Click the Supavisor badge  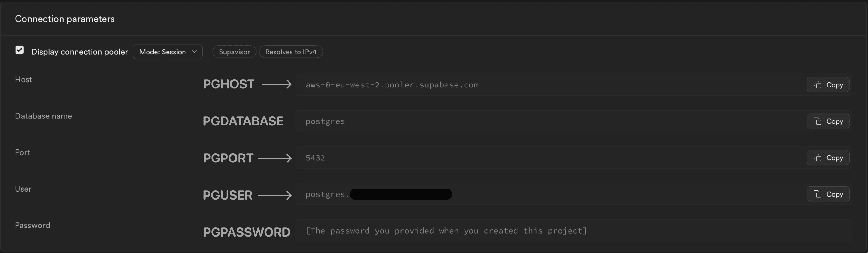click(234, 51)
